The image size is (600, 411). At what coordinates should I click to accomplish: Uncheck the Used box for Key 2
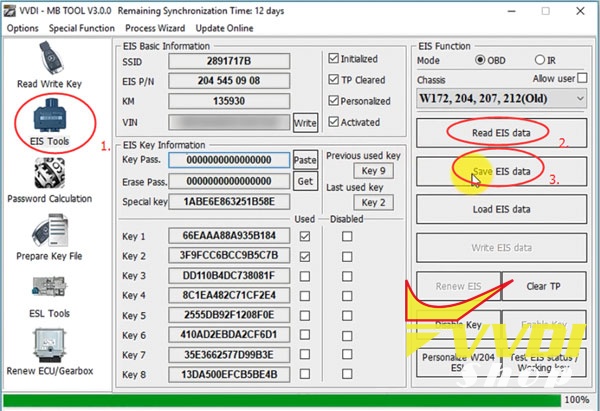point(305,256)
